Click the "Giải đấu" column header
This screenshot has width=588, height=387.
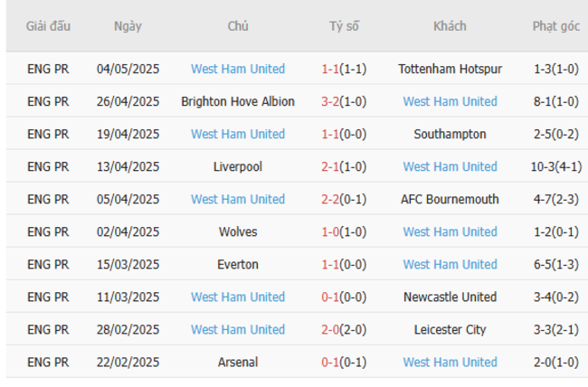(x=48, y=26)
